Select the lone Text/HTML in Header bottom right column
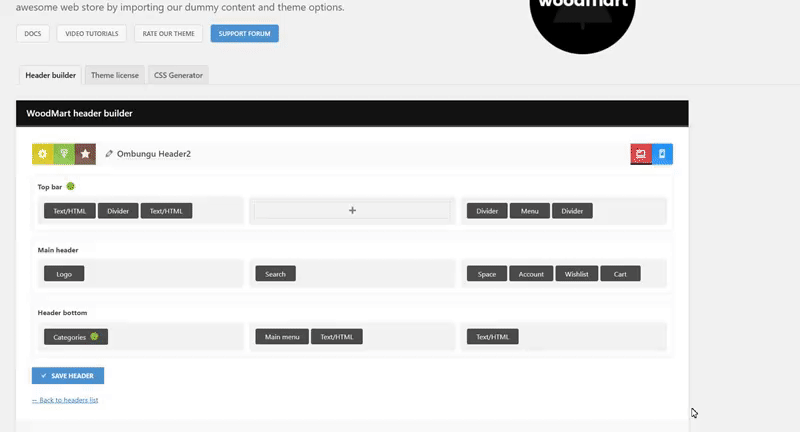The width and height of the screenshot is (800, 432). [x=492, y=337]
